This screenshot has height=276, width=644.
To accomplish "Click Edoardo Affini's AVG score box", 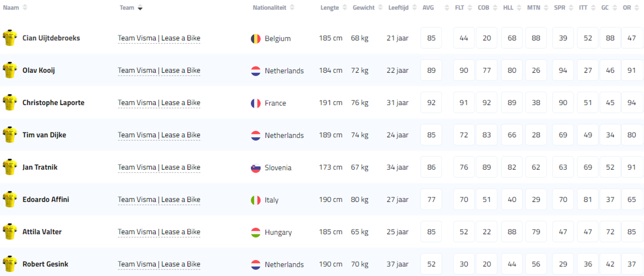I will 431,200.
